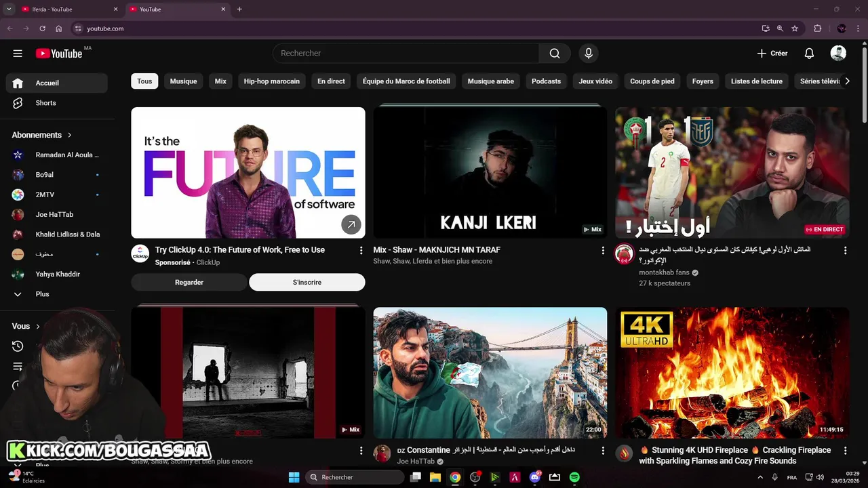
Task: Select the Foyers chip
Action: tap(703, 81)
